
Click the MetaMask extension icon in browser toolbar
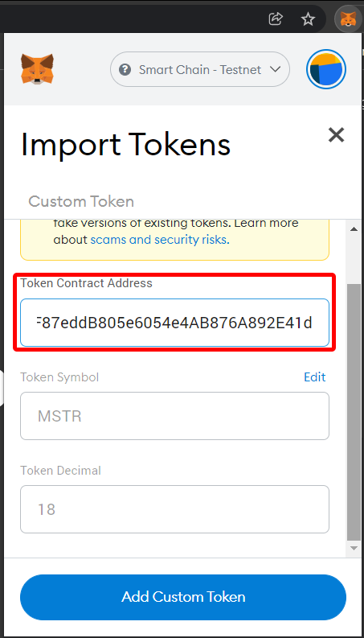348,19
